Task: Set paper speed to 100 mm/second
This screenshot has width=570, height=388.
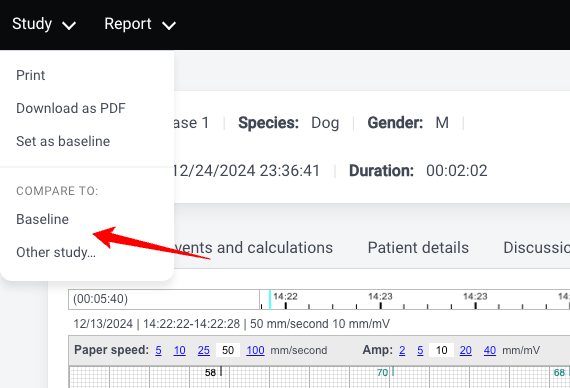Action: 255,350
